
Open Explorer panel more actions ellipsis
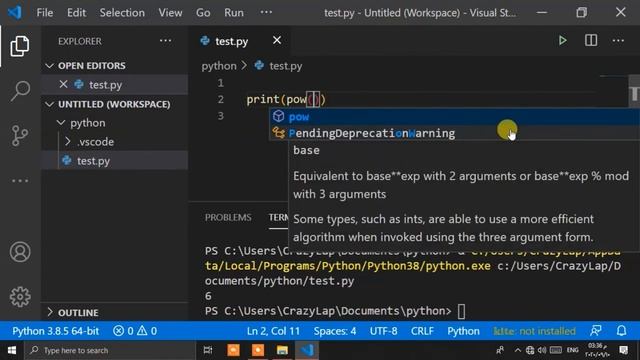tap(165, 41)
